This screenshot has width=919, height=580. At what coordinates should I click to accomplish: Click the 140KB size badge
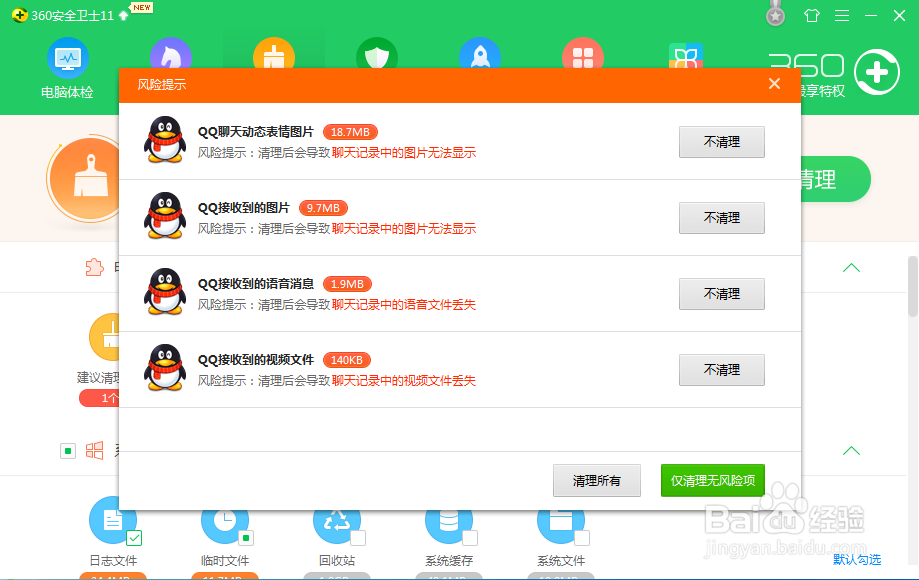point(346,360)
